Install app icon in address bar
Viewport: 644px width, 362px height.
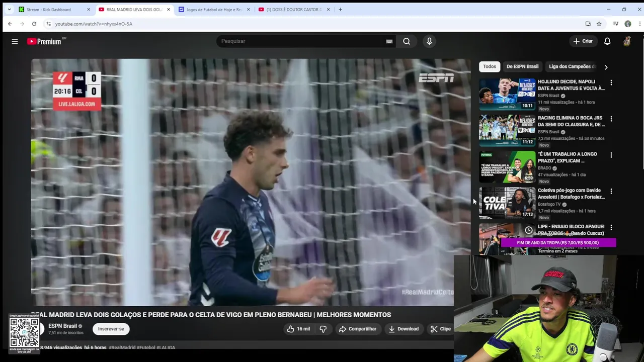(588, 24)
